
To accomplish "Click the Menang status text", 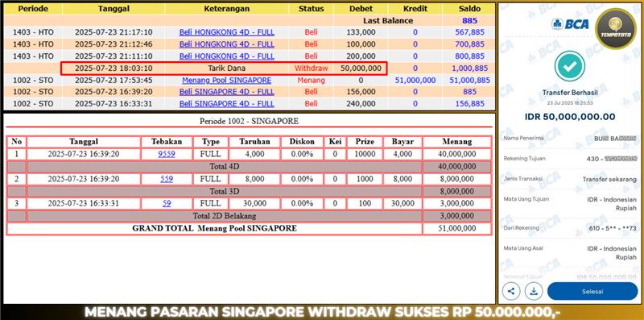I will 311,81.
